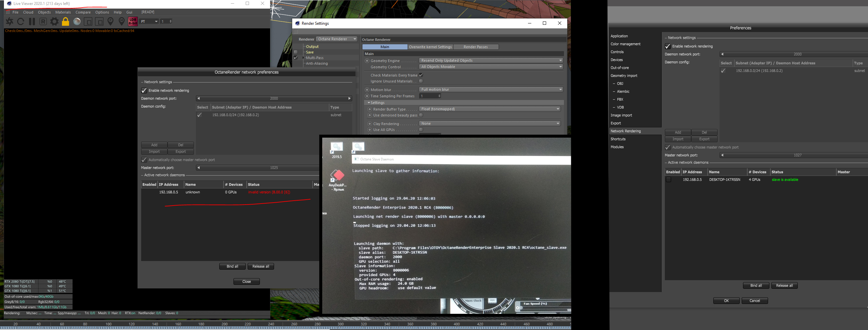Open the Renderer dropdown showing Octane Renderer
Image resolution: width=868 pixels, height=330 pixels.
(337, 39)
